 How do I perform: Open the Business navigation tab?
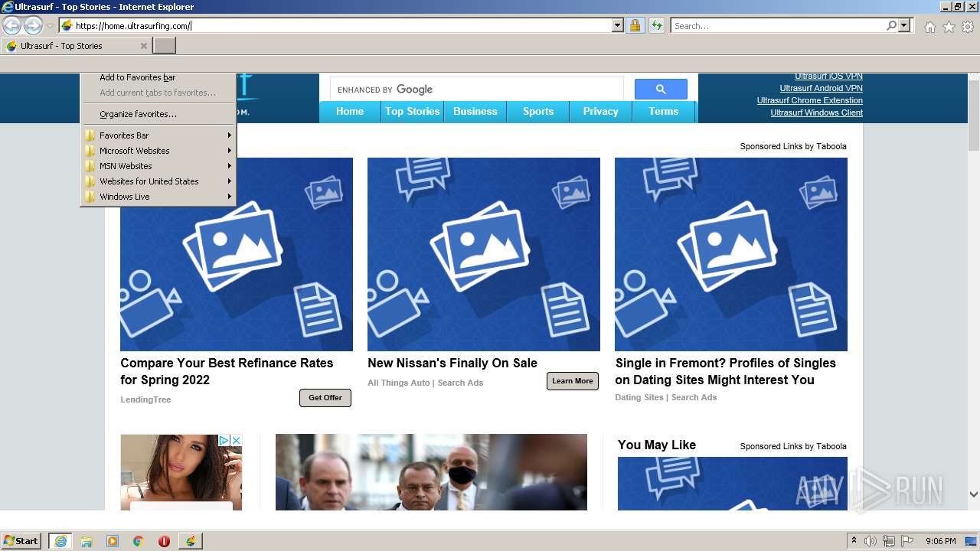coord(475,112)
